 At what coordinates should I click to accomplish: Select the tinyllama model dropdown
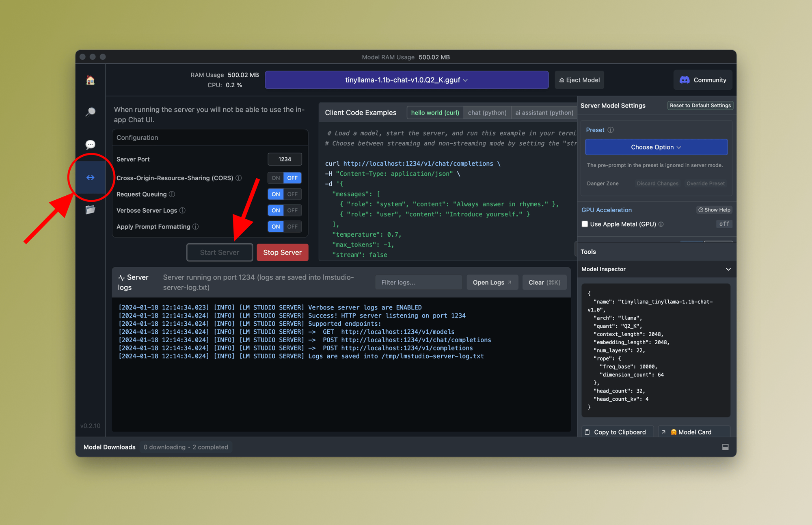click(x=407, y=80)
